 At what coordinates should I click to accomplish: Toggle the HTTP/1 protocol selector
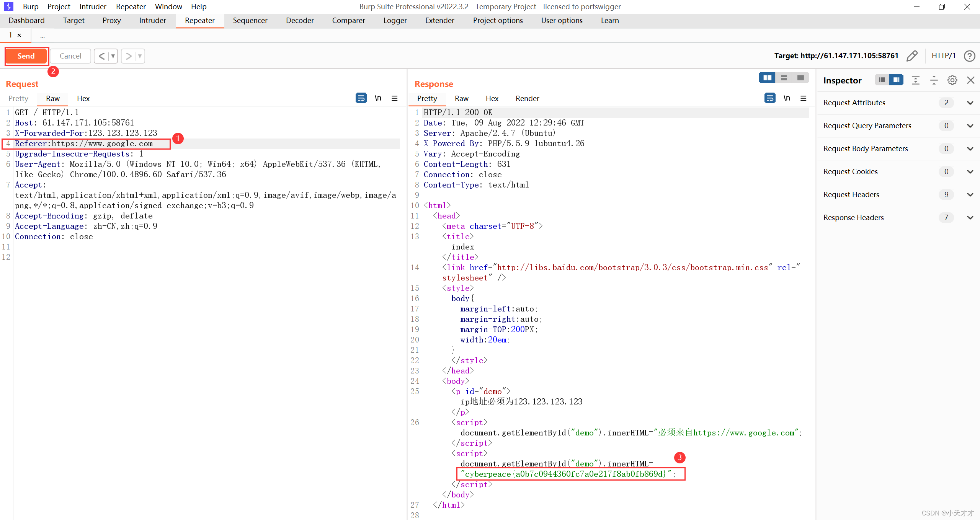(943, 56)
